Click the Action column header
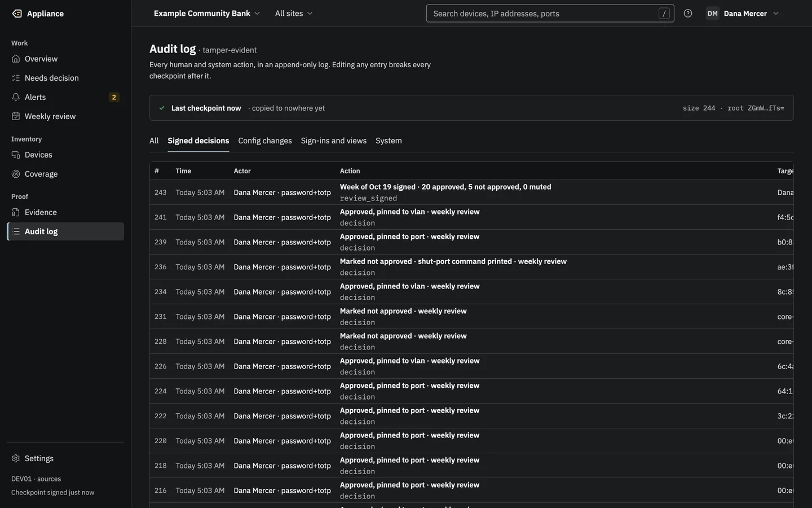 pos(350,171)
